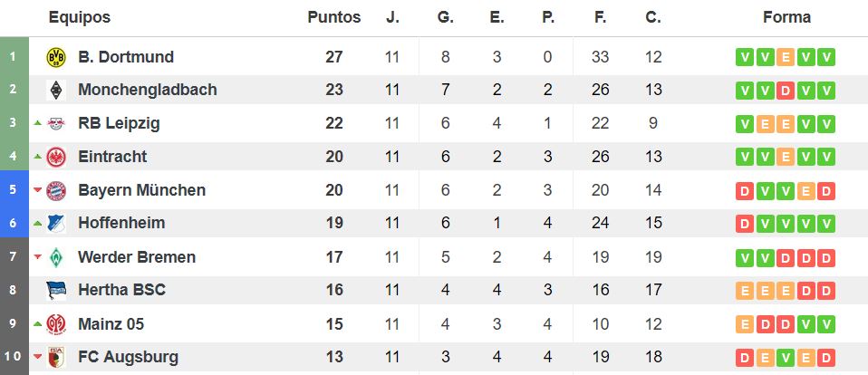Click the RB Leipzig club logo
The height and width of the screenshot is (375, 868).
pos(56,123)
